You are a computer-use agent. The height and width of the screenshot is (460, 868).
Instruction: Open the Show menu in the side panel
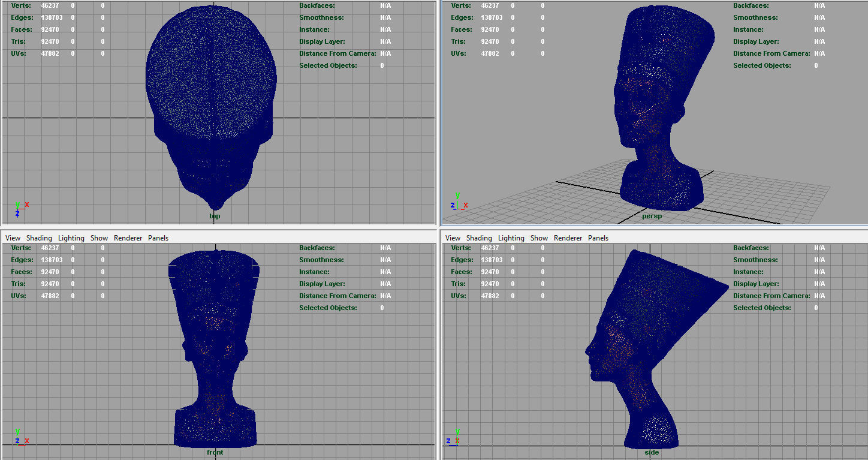539,238
